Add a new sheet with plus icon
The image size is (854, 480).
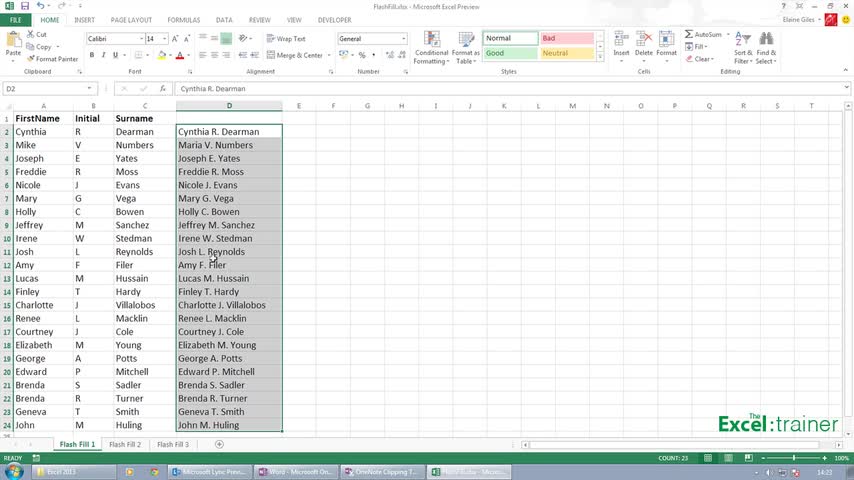click(219, 444)
